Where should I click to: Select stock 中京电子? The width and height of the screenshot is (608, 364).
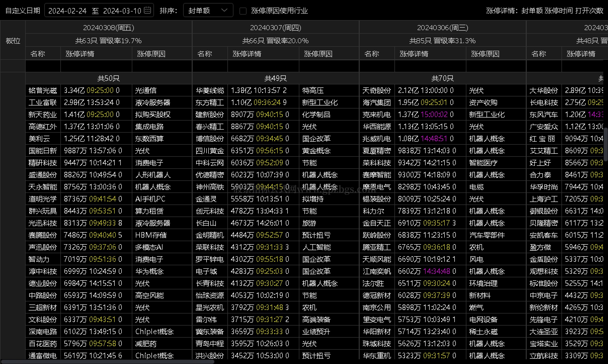[544, 295]
